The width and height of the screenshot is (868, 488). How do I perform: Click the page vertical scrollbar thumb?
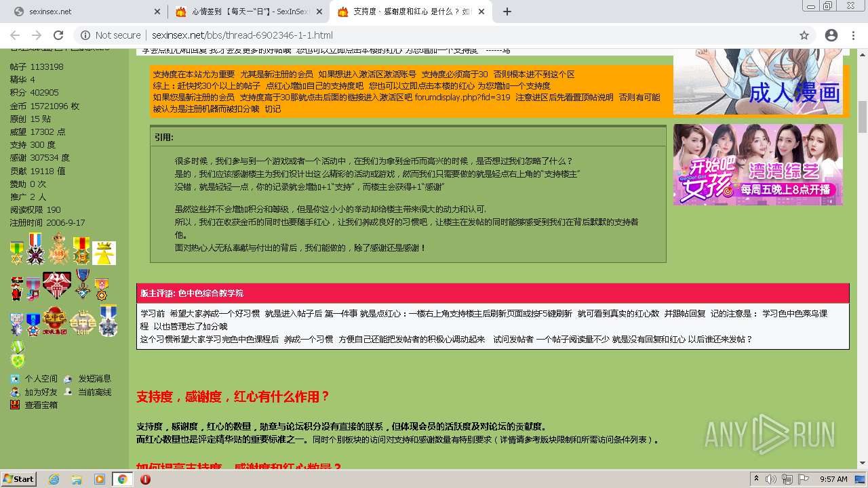[863, 117]
